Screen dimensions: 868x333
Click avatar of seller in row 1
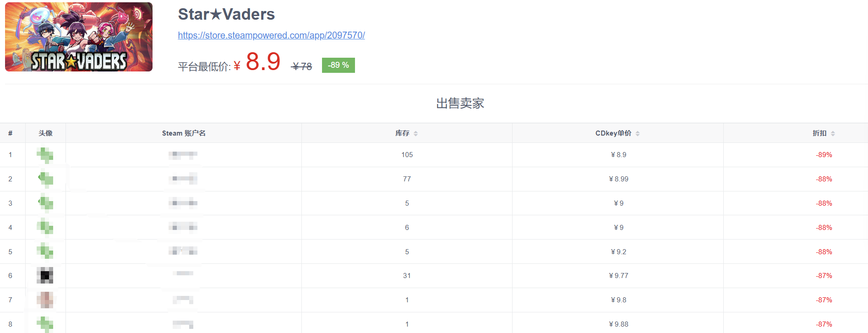45,155
